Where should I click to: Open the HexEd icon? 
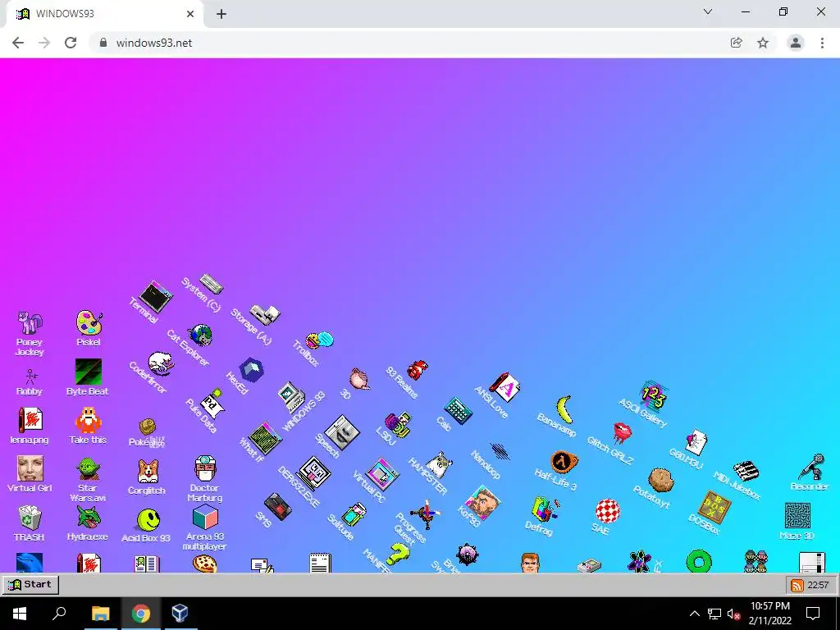[x=251, y=370]
